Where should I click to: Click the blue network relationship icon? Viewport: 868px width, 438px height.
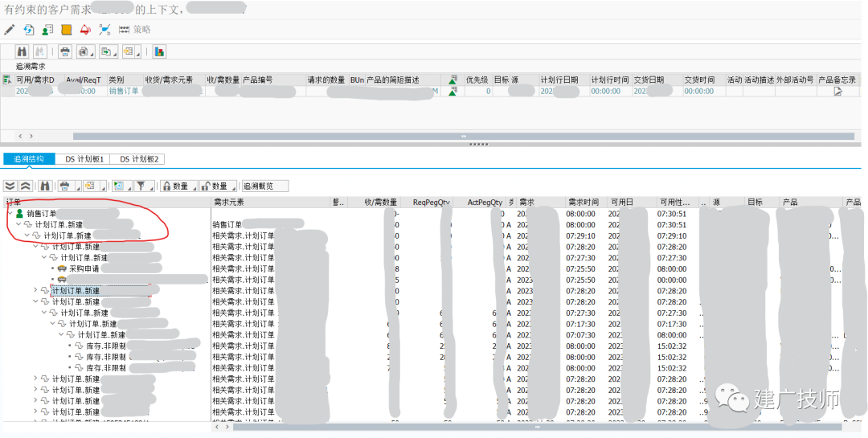point(104,30)
